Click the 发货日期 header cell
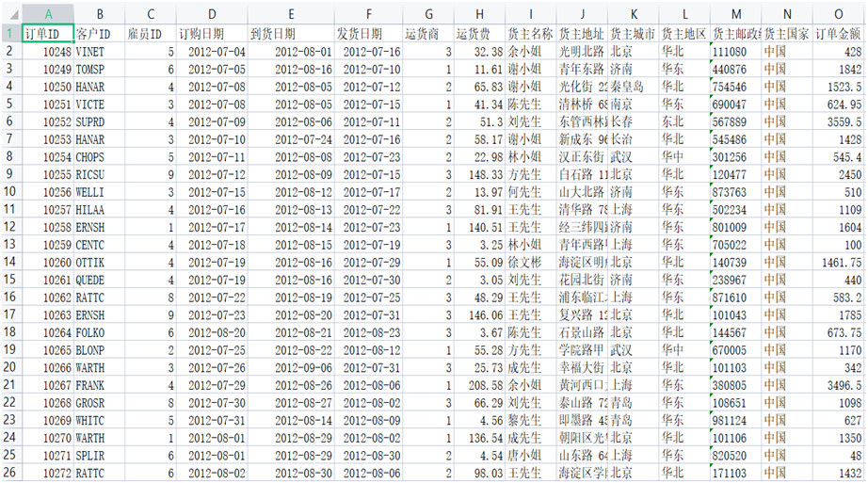Screen dimensions: 868x483 tap(369, 34)
